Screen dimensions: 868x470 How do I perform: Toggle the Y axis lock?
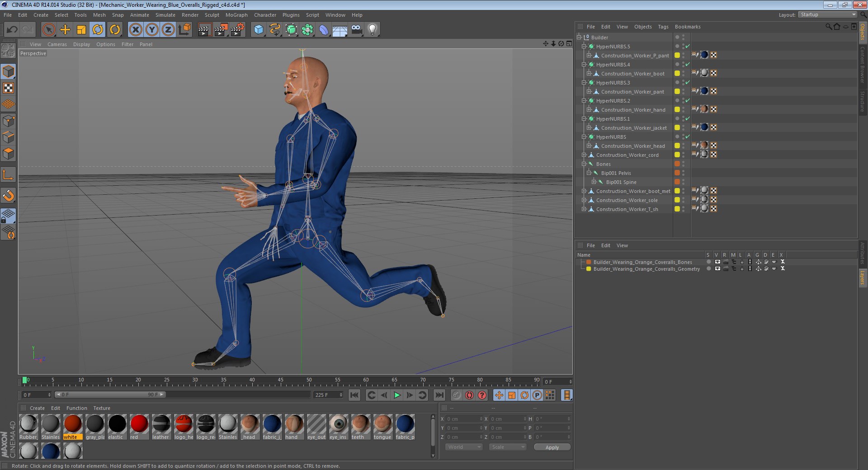point(152,30)
